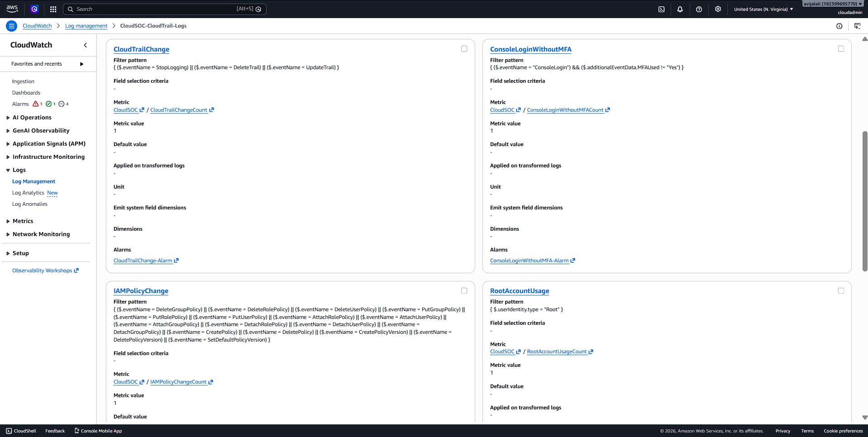Open the AWS home logo

point(12,9)
